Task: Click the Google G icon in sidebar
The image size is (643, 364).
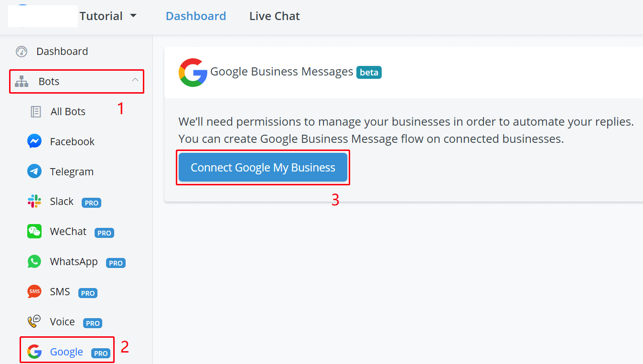Action: [x=34, y=352]
